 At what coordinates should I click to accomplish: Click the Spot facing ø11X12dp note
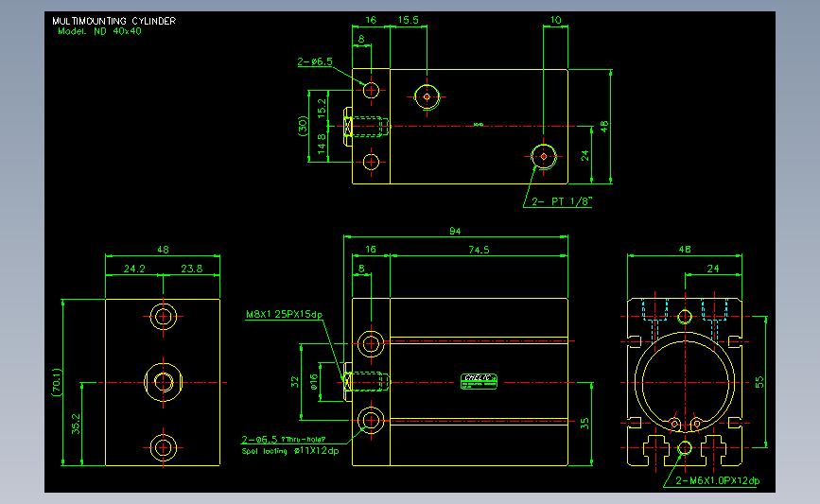coord(290,451)
